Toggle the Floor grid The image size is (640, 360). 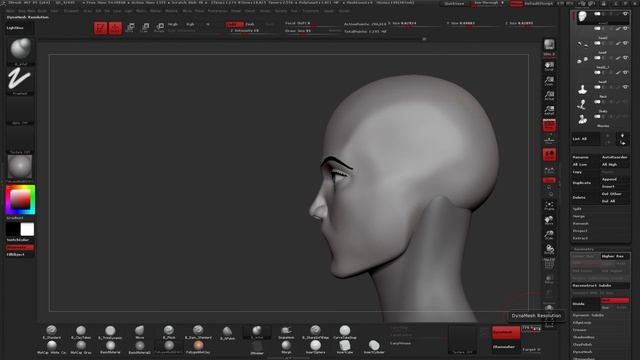pyautogui.click(x=549, y=140)
